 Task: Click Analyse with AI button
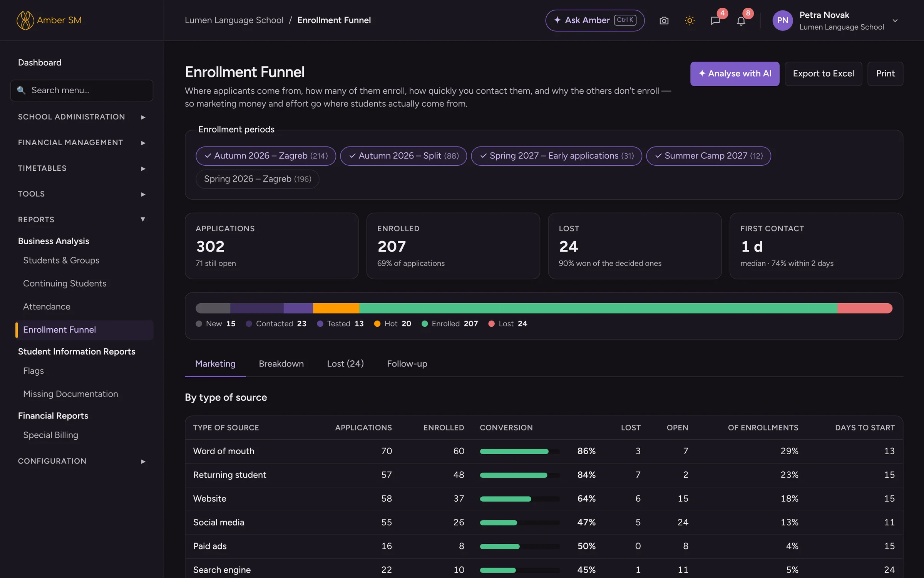(735, 74)
